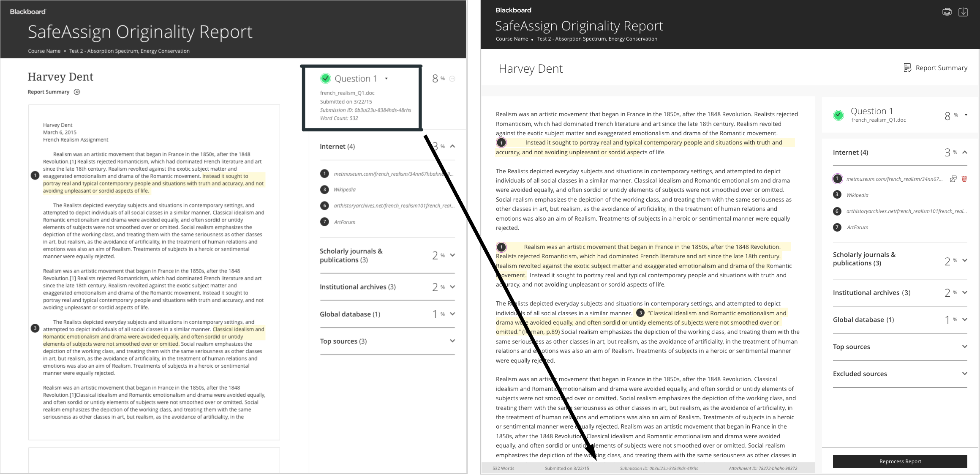Expand Global database section in left pane
Viewport: 980px width, 475px height.
pos(452,314)
